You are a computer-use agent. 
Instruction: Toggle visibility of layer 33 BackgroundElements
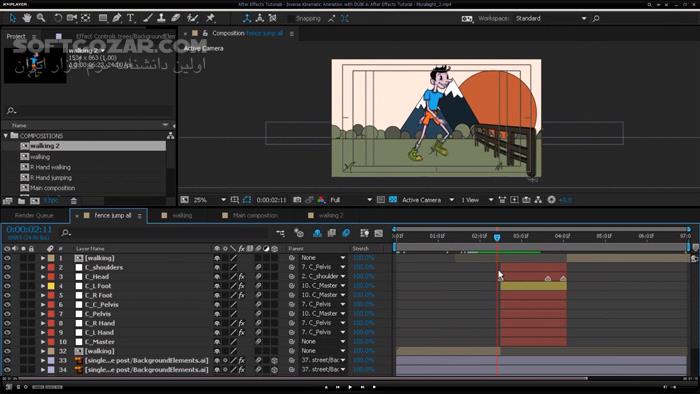coord(7,360)
